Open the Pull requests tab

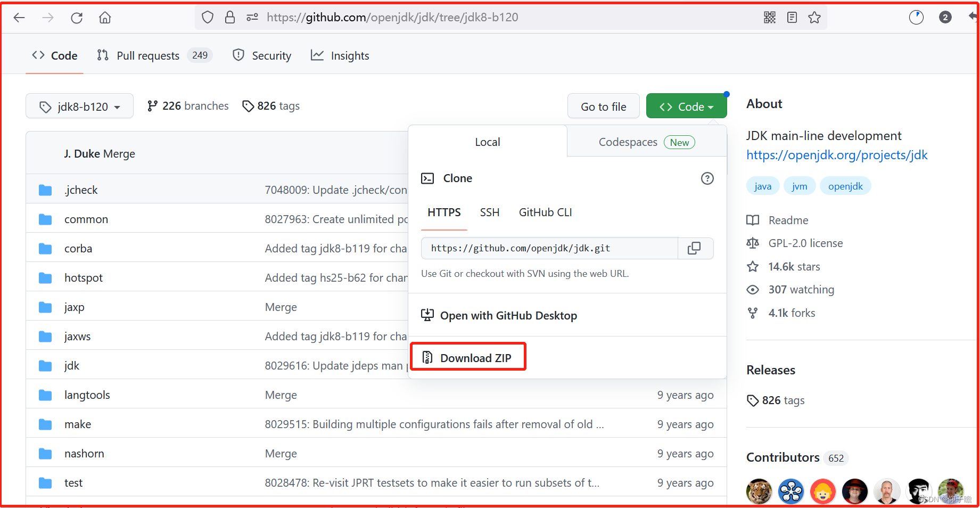click(x=154, y=55)
